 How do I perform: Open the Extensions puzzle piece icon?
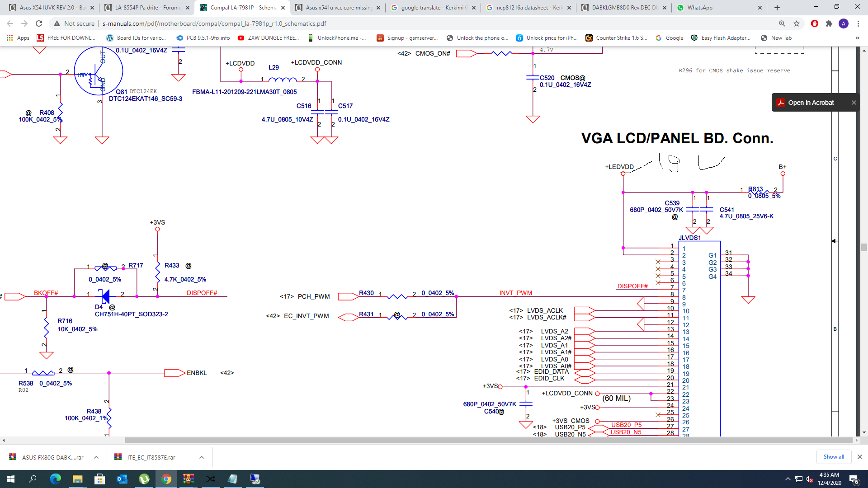[x=829, y=23]
